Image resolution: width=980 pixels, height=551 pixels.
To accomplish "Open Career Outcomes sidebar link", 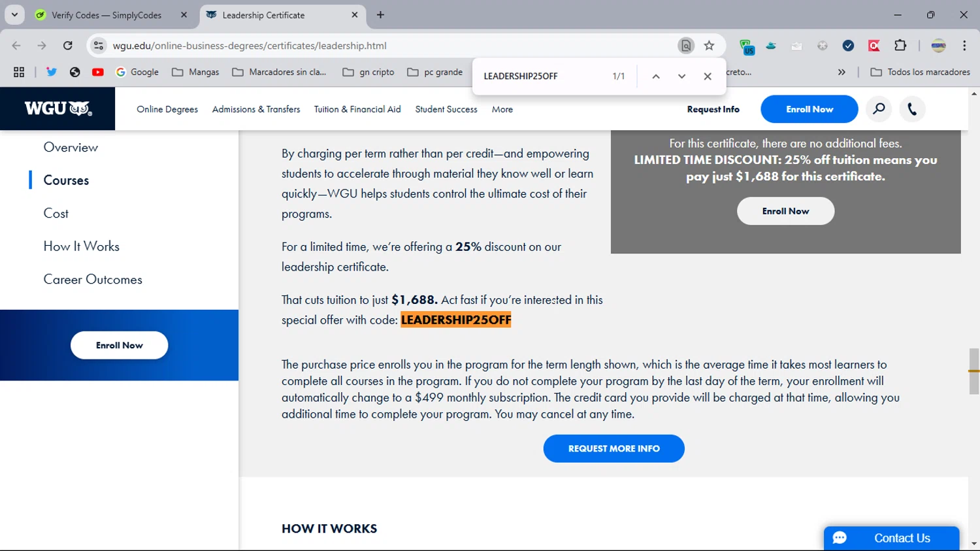I will pos(93,279).
